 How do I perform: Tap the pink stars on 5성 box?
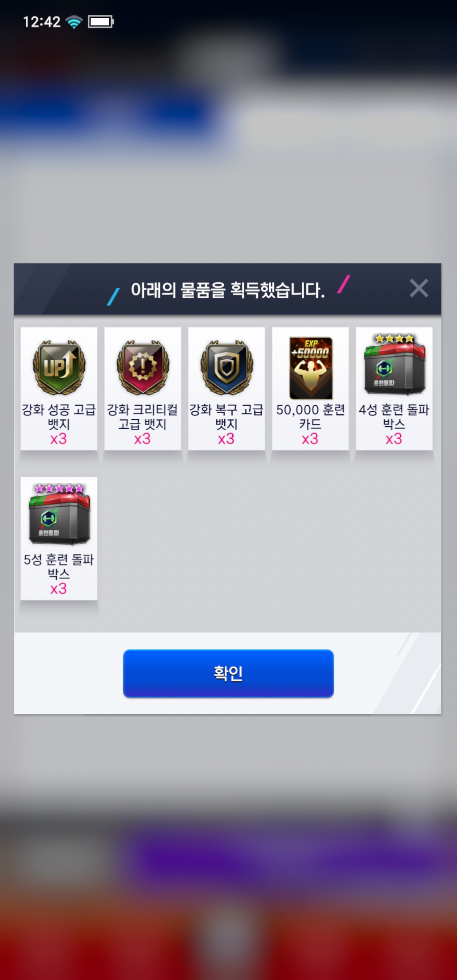pos(59,488)
